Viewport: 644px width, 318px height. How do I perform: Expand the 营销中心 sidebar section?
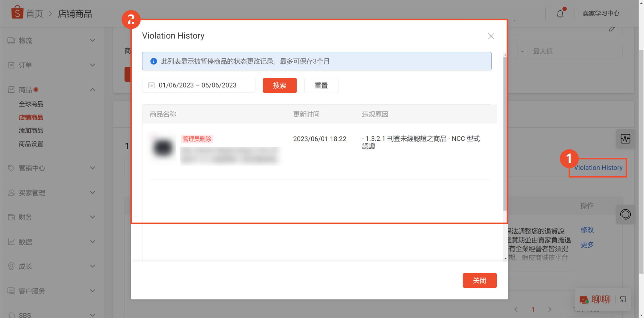[x=51, y=168]
